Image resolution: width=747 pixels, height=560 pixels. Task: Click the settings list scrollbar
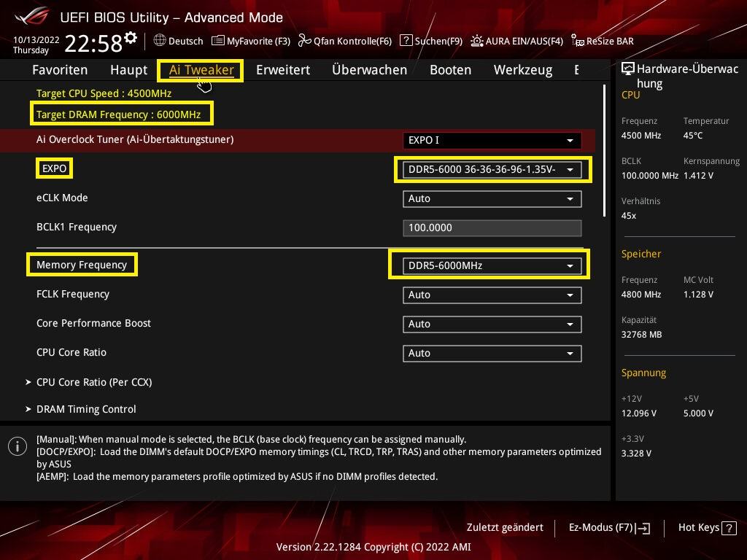click(605, 150)
